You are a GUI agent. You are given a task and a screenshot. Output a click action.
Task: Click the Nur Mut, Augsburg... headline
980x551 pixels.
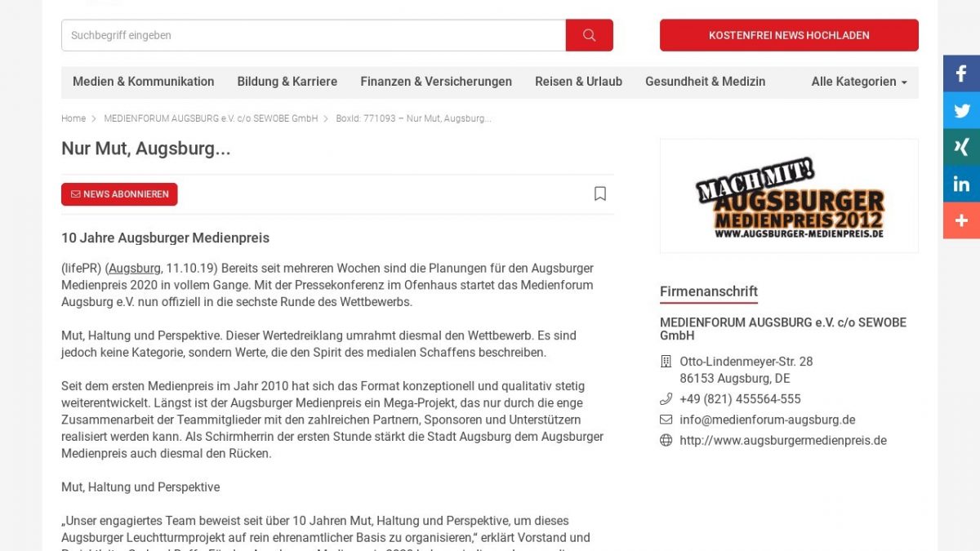coord(146,149)
